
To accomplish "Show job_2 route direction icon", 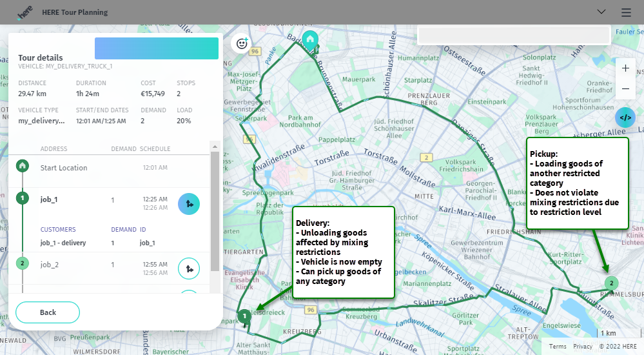I will (x=189, y=269).
